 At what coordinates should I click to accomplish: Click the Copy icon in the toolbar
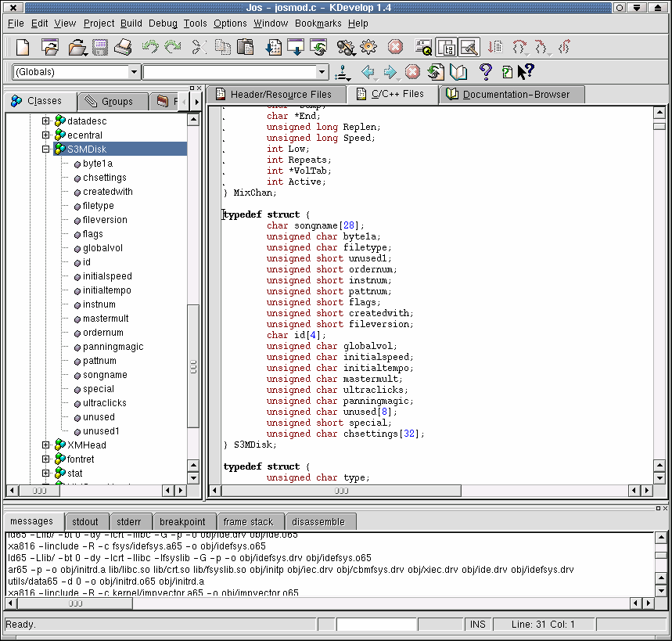point(223,47)
